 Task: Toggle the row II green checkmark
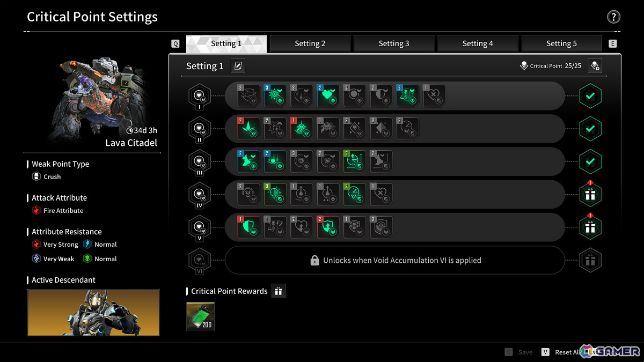[x=590, y=129]
